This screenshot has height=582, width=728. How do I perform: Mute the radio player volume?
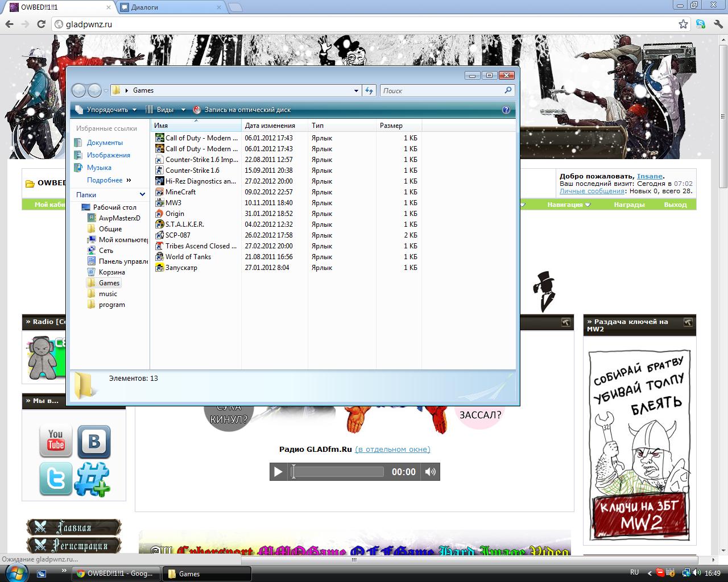click(431, 472)
